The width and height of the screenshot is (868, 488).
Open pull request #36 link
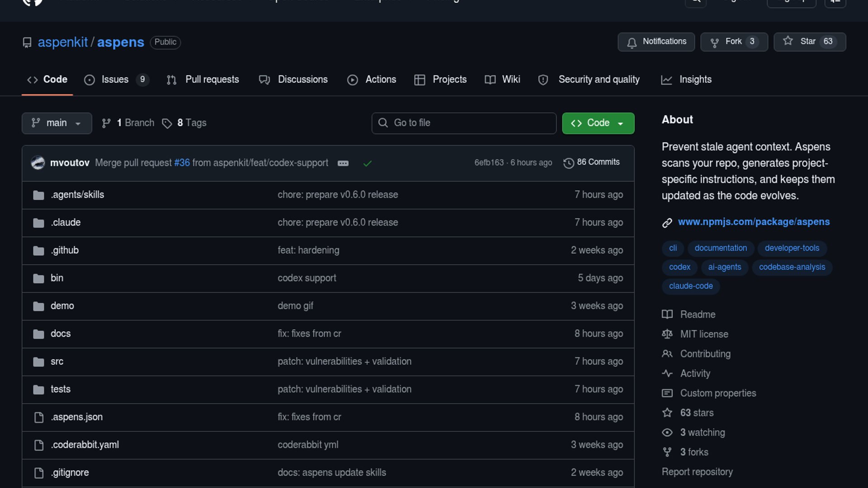pos(182,163)
